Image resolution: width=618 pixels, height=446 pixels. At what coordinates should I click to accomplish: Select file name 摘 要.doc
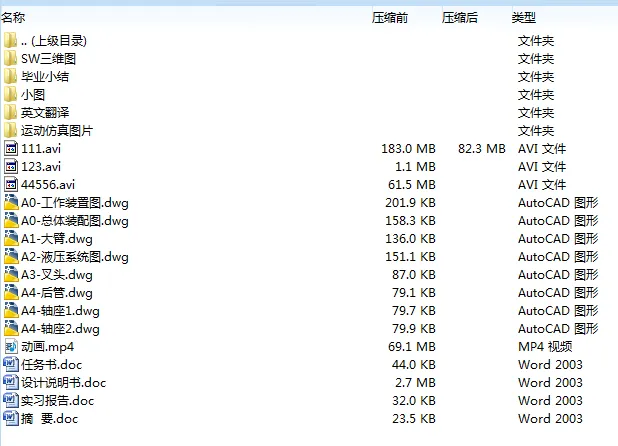50,419
